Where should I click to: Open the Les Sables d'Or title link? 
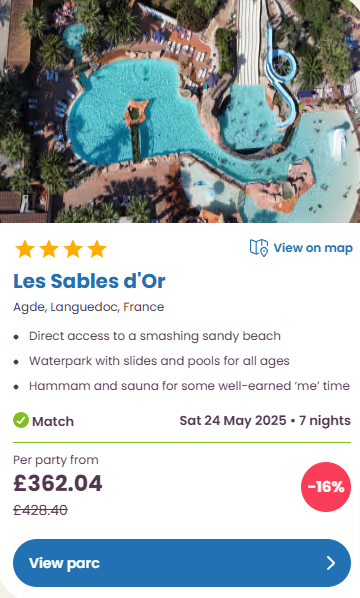click(x=89, y=281)
